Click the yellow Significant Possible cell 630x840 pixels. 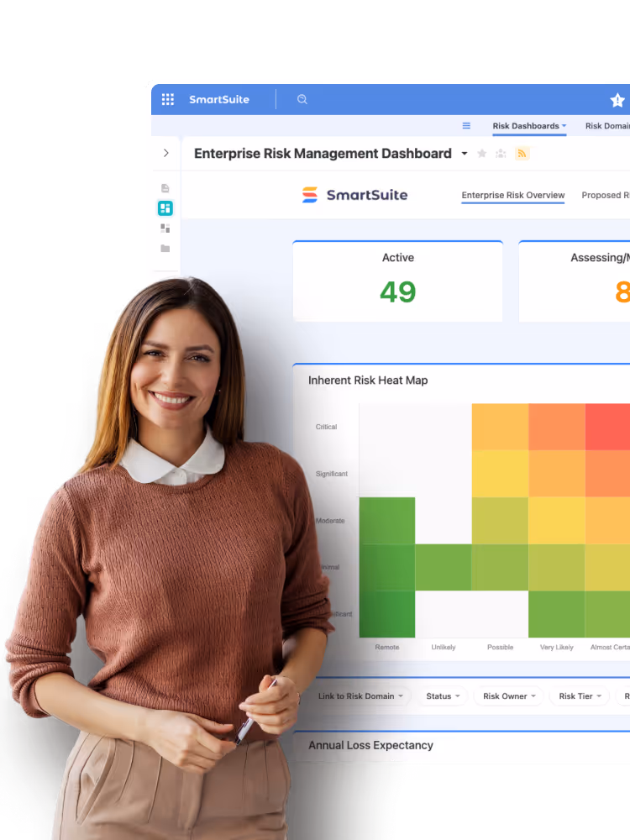(x=500, y=474)
